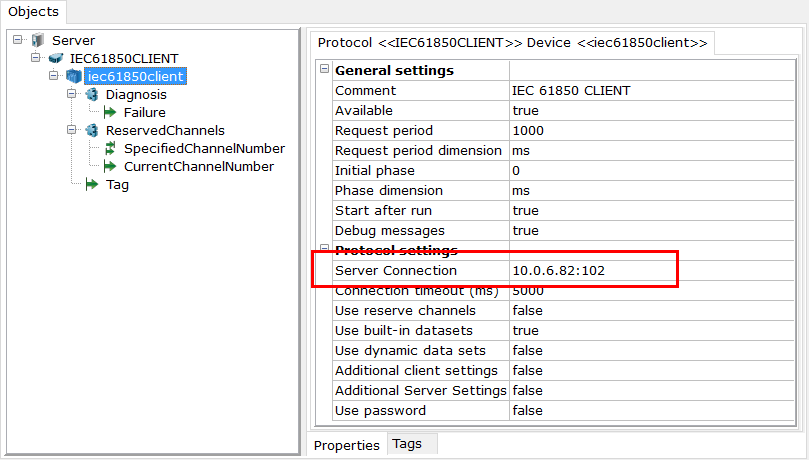Edit the Initial phase value 0
Screen dimensions: 809x460
(652, 171)
